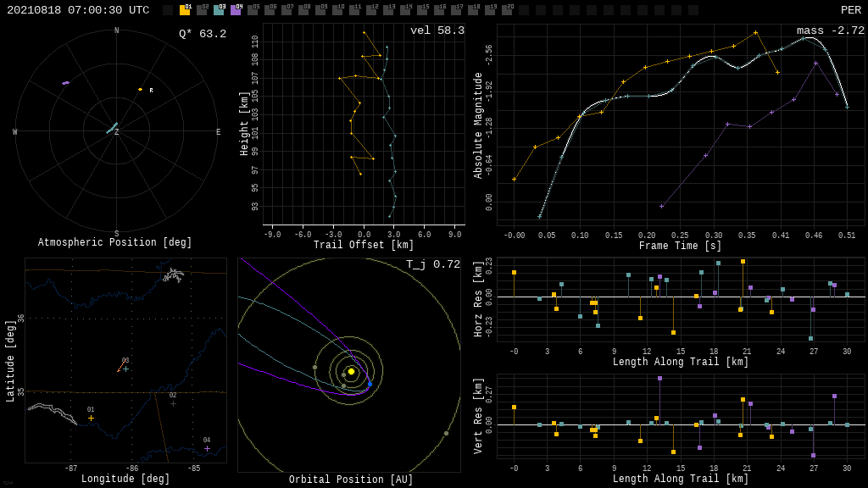Toggle camera 04 purple indicator in top bar
The height and width of the screenshot is (488, 868).
(236, 10)
